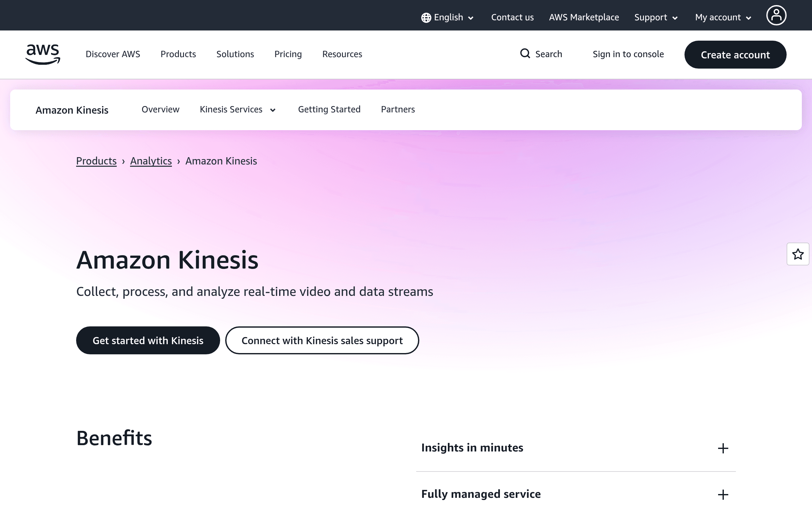Image resolution: width=812 pixels, height=508 pixels.
Task: Expand Insights in minutes plus icon
Action: (x=723, y=448)
